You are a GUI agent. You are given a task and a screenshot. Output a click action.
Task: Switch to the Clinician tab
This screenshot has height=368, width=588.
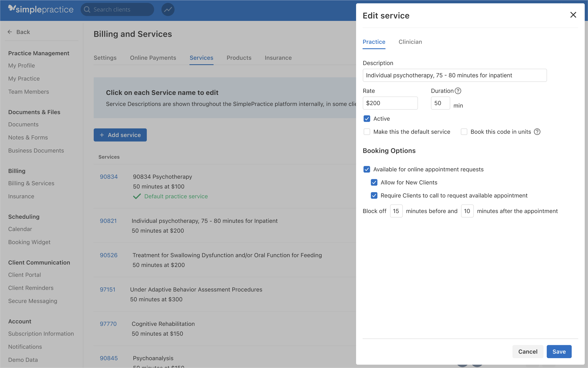[410, 42]
